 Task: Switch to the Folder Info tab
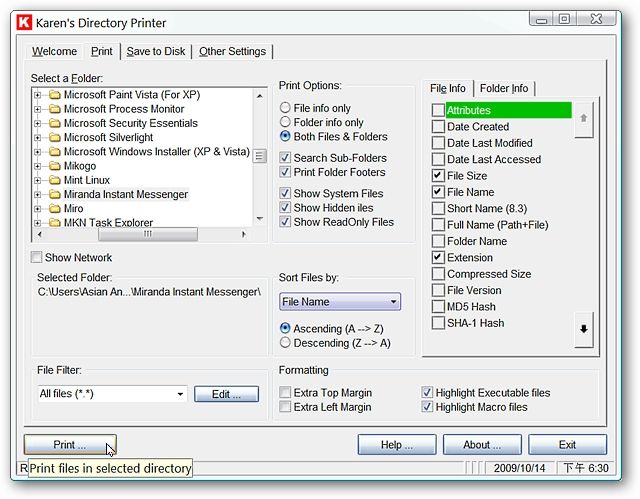coord(504,89)
